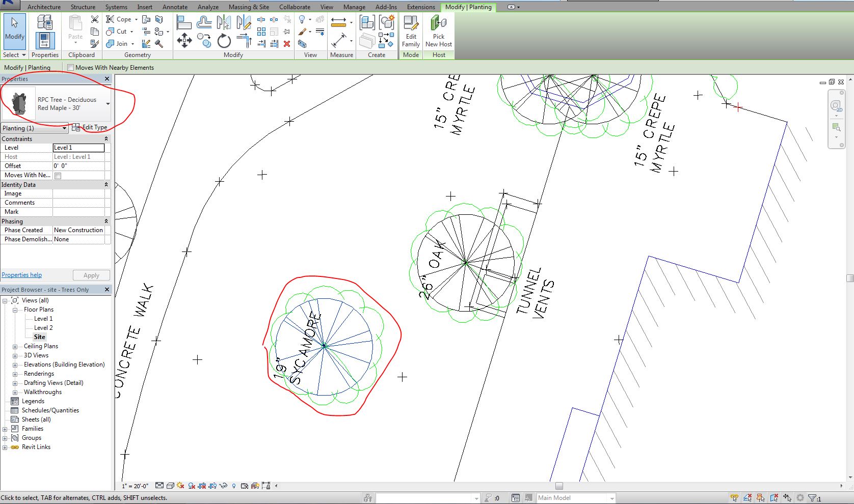The height and width of the screenshot is (504, 854).
Task: Click the Edit Family icon
Action: tap(411, 32)
